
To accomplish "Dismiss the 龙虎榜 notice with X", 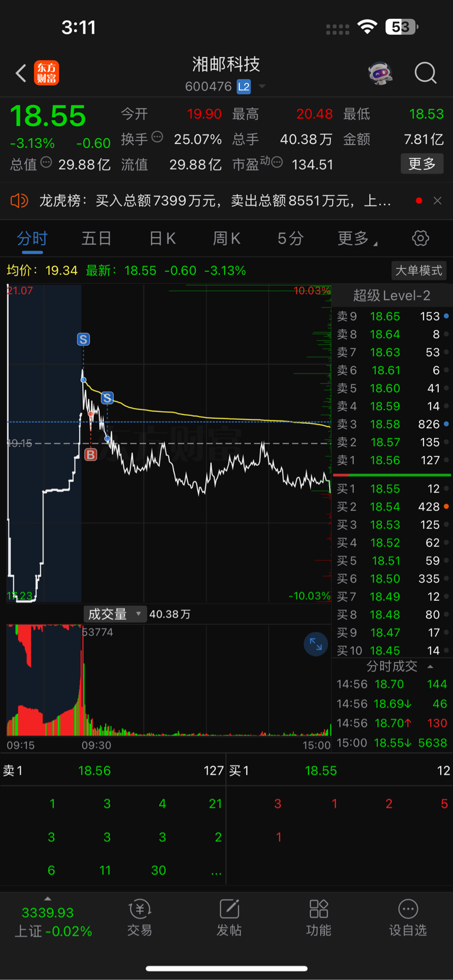I will pyautogui.click(x=437, y=201).
